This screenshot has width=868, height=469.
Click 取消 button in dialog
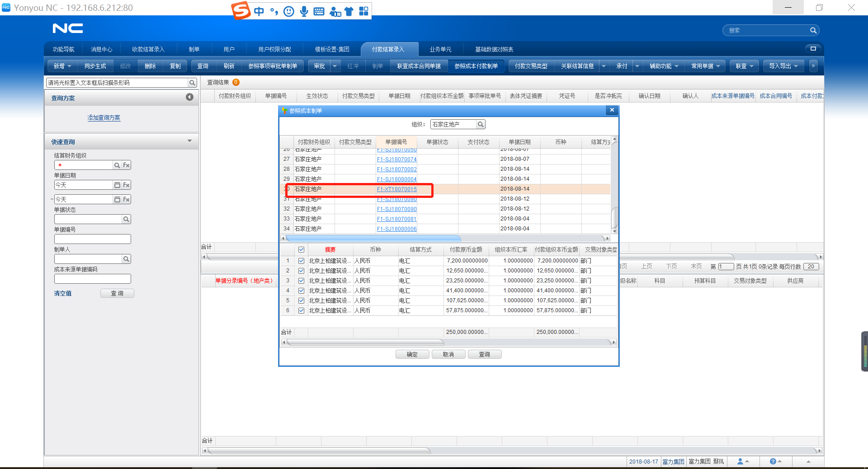point(448,354)
